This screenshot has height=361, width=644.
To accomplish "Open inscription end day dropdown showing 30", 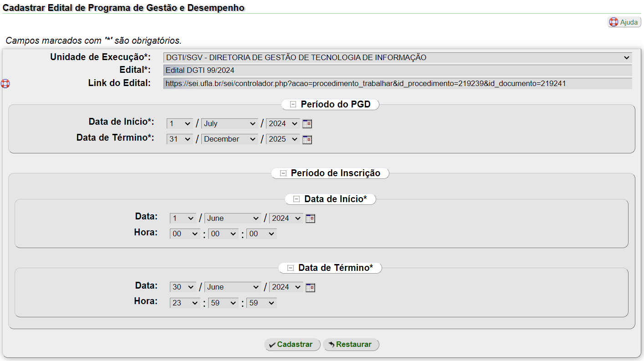I will [x=183, y=287].
